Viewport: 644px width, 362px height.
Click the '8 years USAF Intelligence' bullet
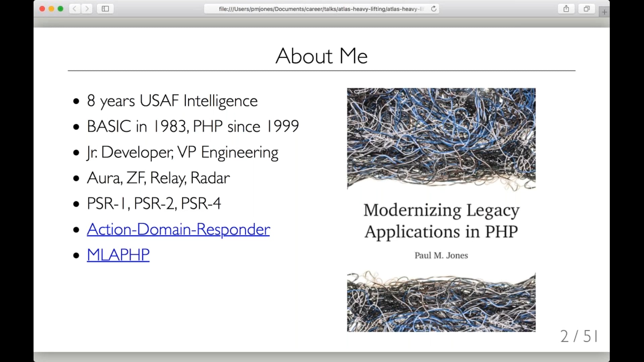point(172,101)
